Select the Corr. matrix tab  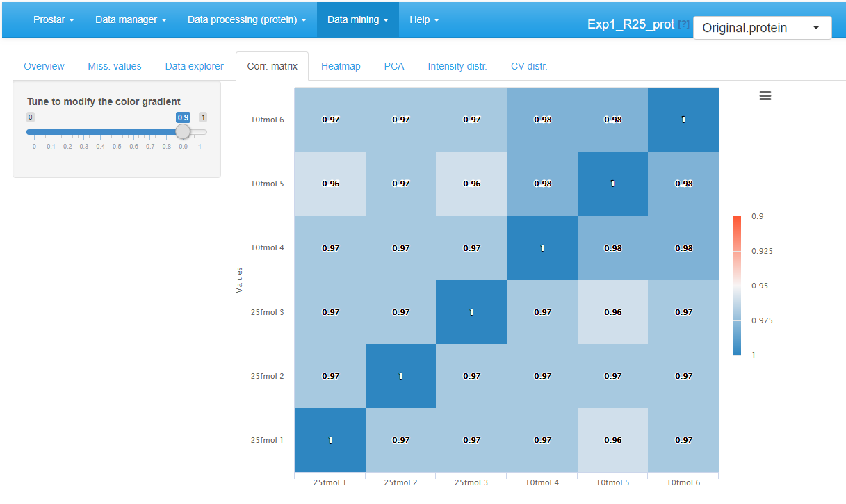tap(272, 65)
